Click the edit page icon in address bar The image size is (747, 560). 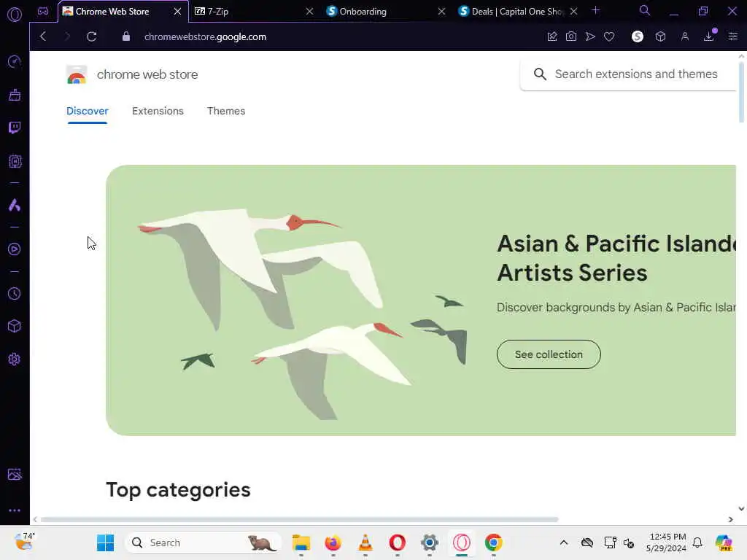pyautogui.click(x=552, y=36)
